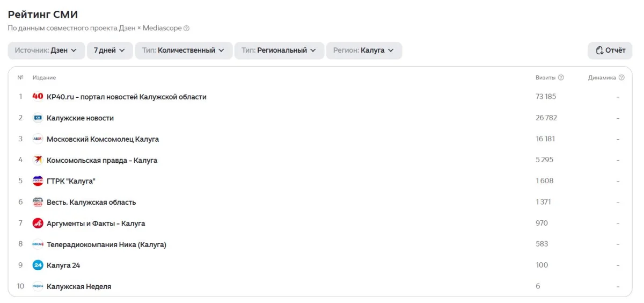Click the ГТРК Калуга round logo

[38, 181]
